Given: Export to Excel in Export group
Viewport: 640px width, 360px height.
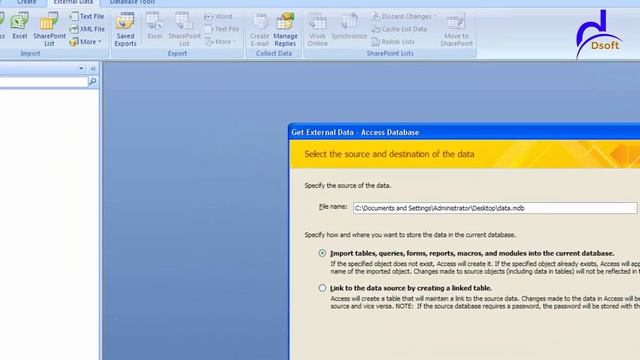Looking at the screenshot, I should tap(154, 26).
